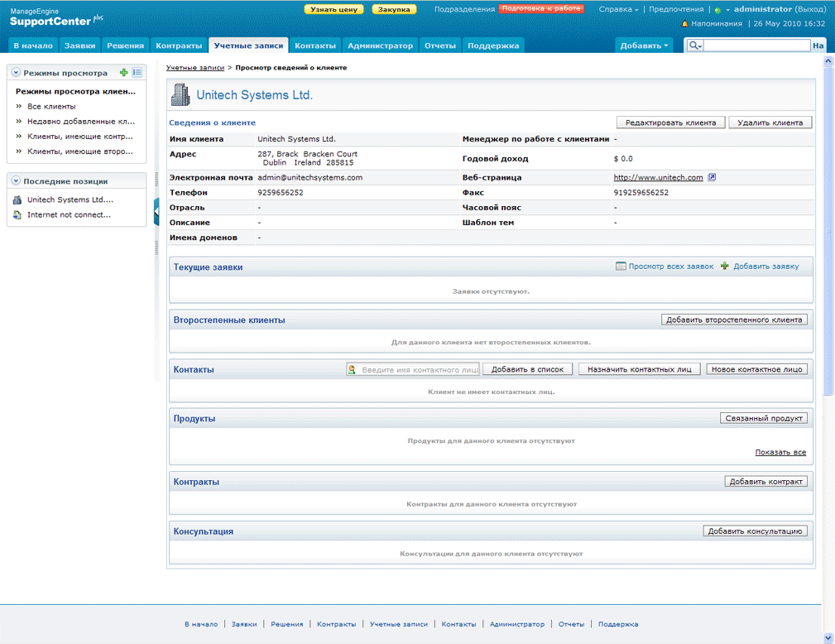Image resolution: width=835 pixels, height=644 pixels.
Task: Click the Unitech Systems building icon in recent items
Action: click(x=17, y=199)
